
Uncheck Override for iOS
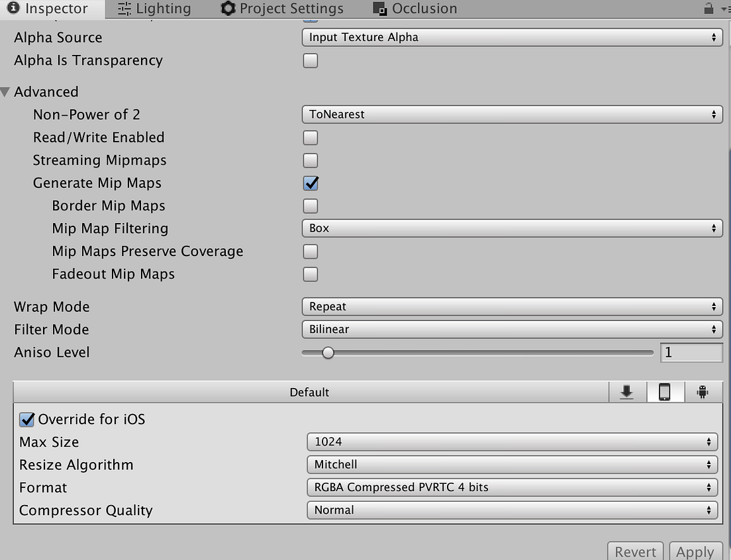click(27, 419)
